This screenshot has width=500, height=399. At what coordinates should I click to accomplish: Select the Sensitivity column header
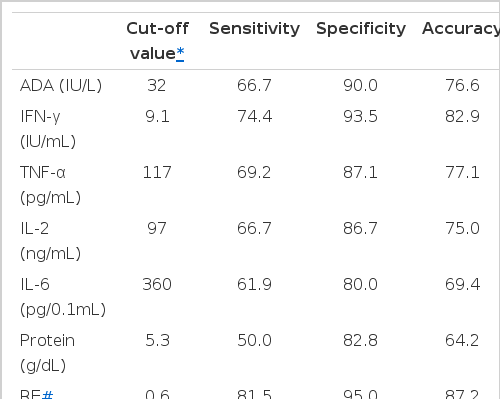point(254,29)
